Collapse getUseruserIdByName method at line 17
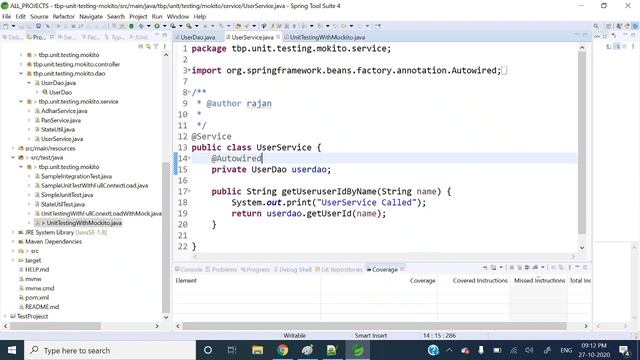Viewport: 640px width, 360px height. pos(189,191)
